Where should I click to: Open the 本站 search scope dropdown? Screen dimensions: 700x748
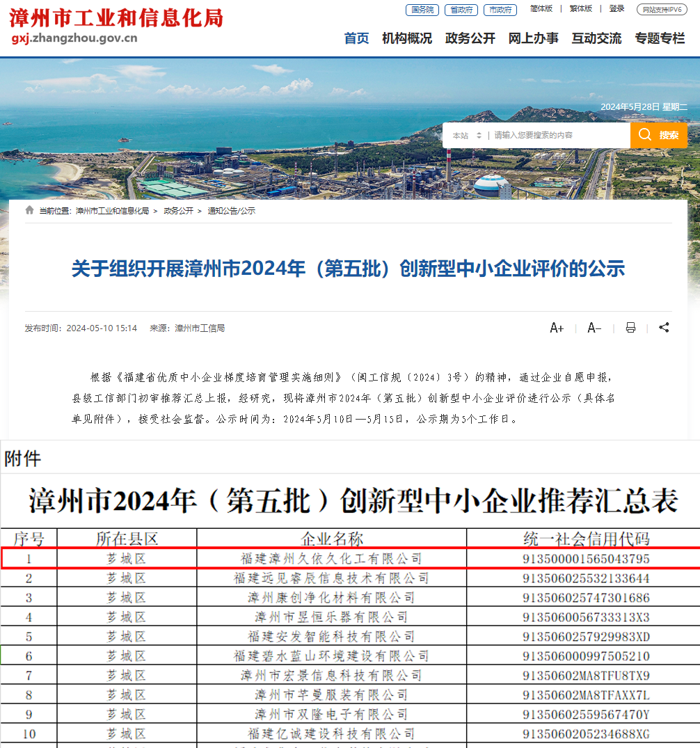[466, 136]
